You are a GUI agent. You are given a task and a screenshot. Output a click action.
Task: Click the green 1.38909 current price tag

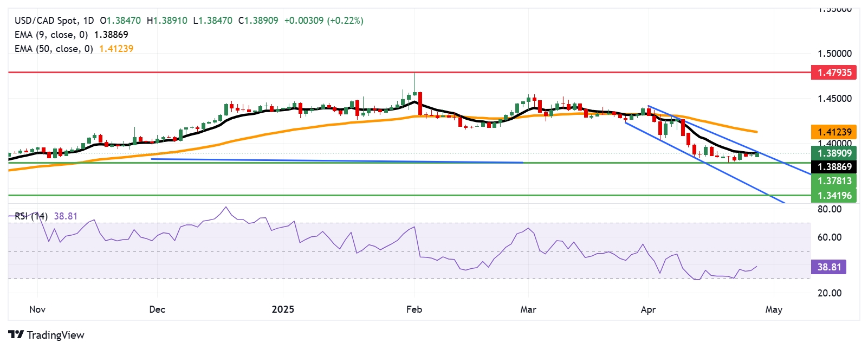click(834, 153)
